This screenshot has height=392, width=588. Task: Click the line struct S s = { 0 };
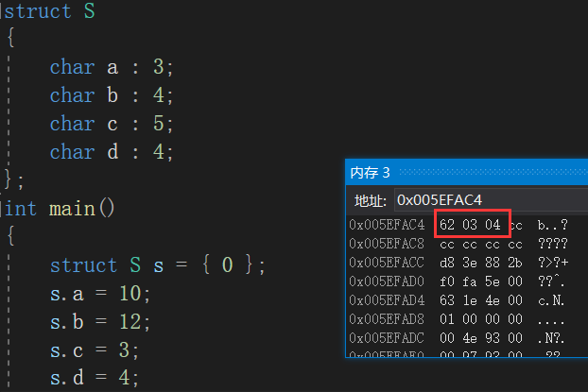[x=158, y=265]
